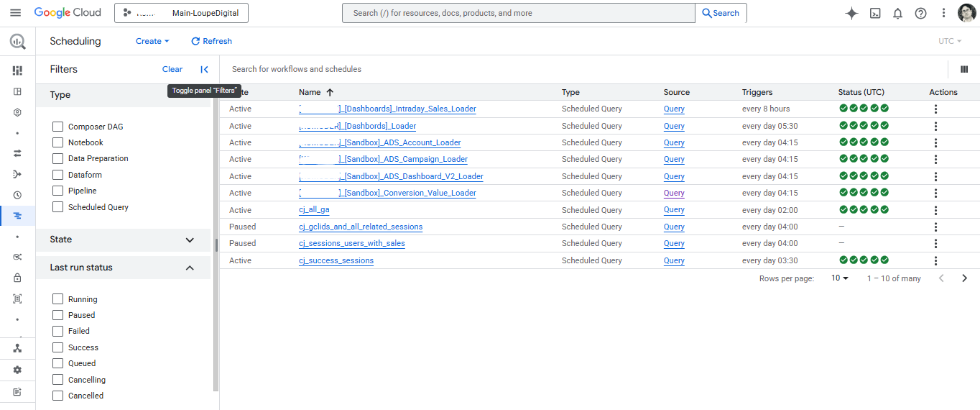Open the cj_all_ga schedule link
This screenshot has width=980, height=410.
[314, 210]
